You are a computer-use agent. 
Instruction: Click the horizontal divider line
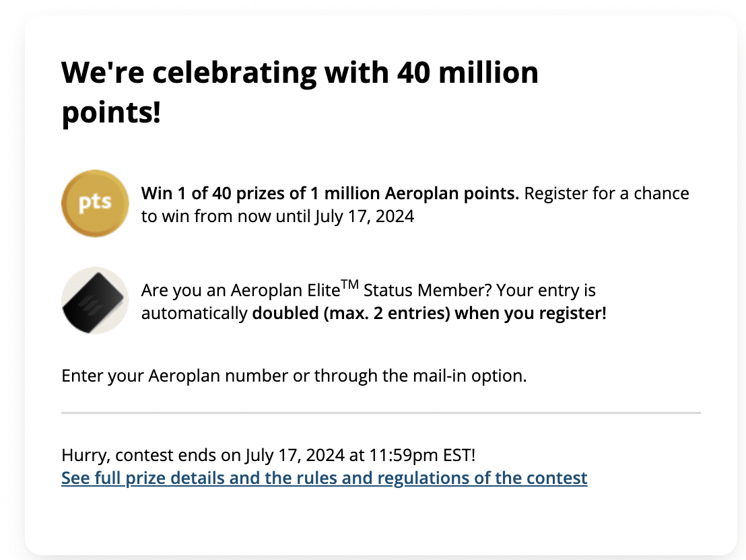click(380, 412)
